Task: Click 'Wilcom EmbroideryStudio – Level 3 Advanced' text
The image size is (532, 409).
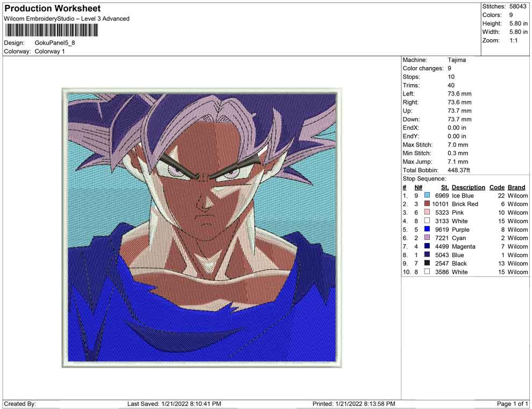Action: (67, 19)
